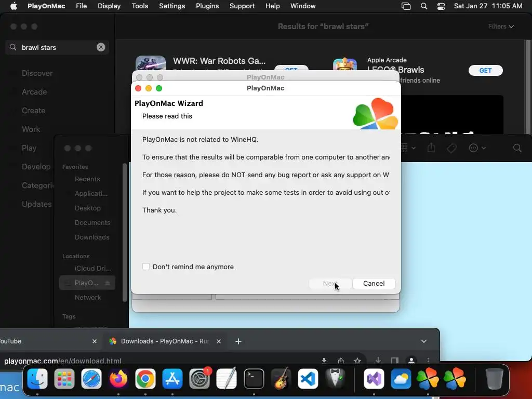Click GET for LEGO Brawls
This screenshot has height=399, width=532.
pos(485,70)
